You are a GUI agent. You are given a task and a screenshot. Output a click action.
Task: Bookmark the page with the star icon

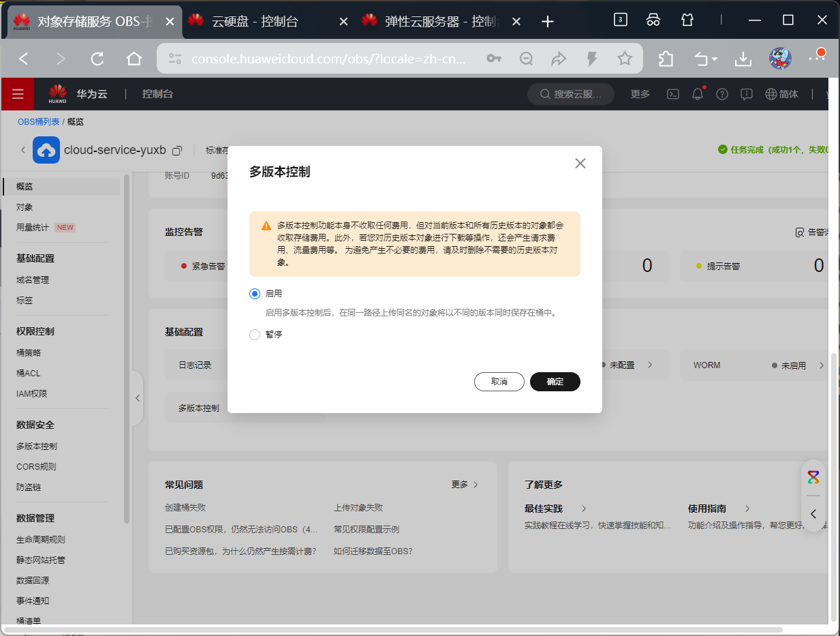pyautogui.click(x=625, y=59)
